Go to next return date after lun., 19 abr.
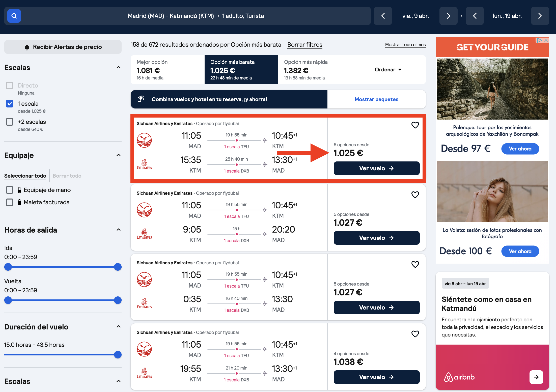The width and height of the screenshot is (556, 392). click(x=540, y=16)
